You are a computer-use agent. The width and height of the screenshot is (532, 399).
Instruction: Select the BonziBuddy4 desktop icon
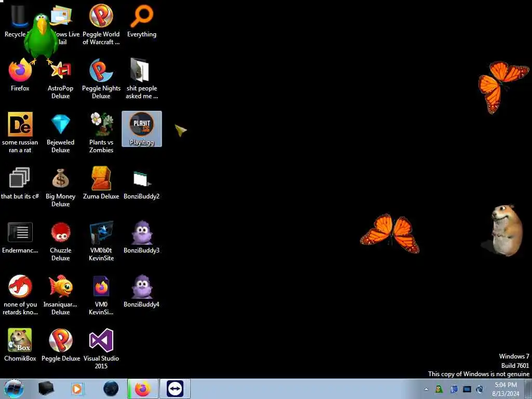142,291
